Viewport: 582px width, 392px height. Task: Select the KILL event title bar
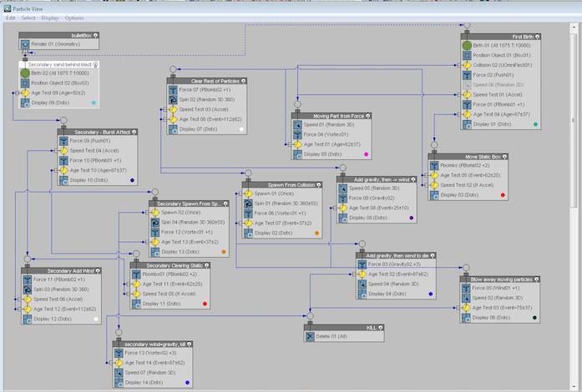click(x=344, y=328)
